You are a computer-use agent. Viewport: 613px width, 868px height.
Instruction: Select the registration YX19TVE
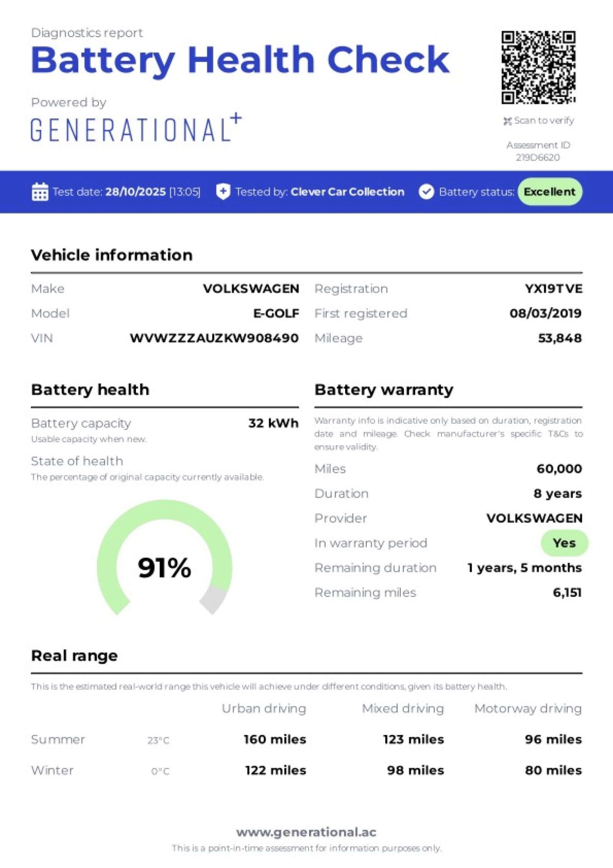553,288
